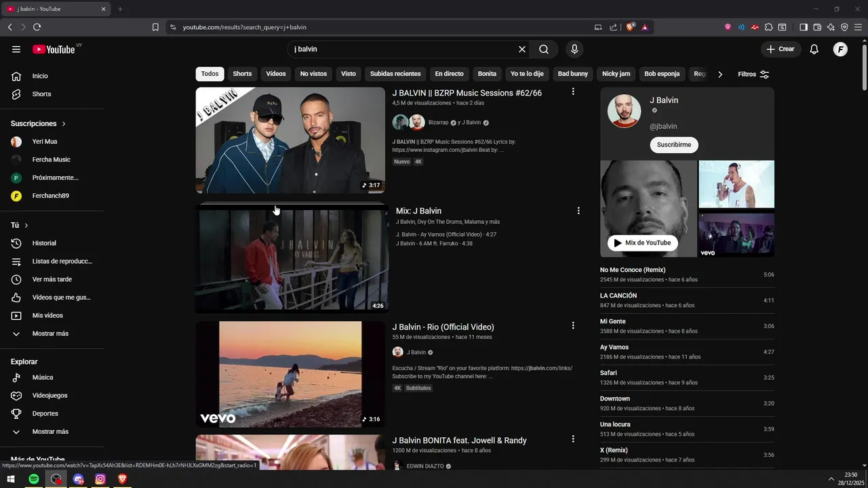The image size is (868, 488).
Task: Open the Ferchanch89 subscription channel
Action: click(52, 196)
